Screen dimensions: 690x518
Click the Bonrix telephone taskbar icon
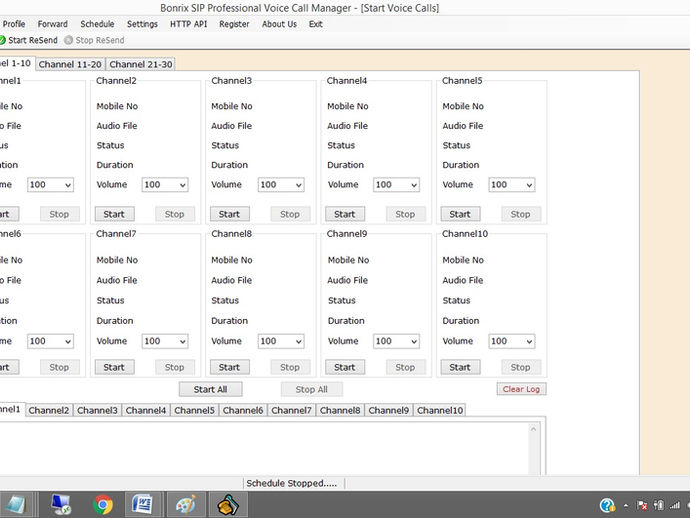(x=228, y=504)
